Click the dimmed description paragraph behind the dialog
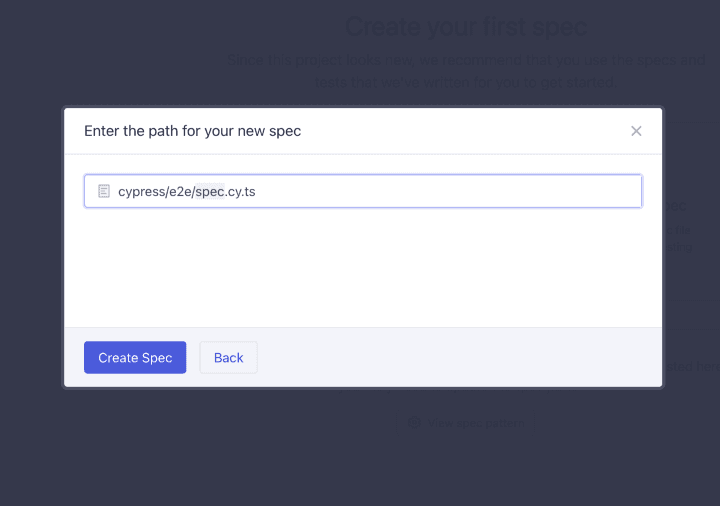 click(468, 70)
